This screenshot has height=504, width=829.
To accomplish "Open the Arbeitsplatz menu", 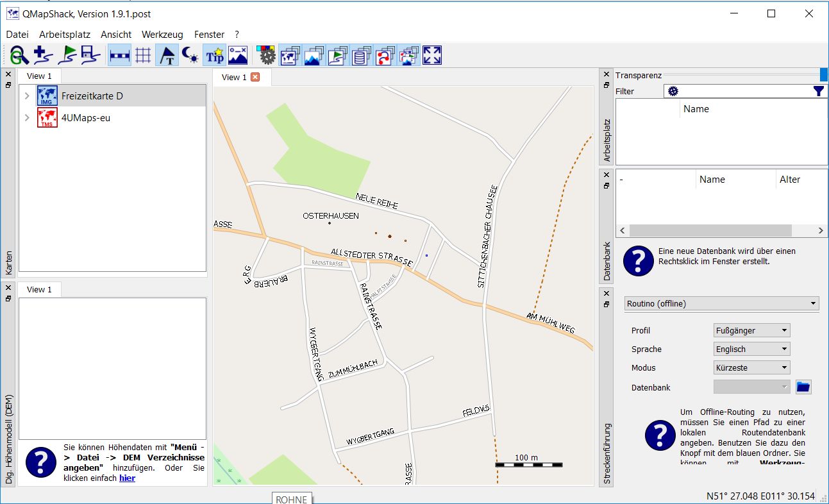I will point(65,35).
